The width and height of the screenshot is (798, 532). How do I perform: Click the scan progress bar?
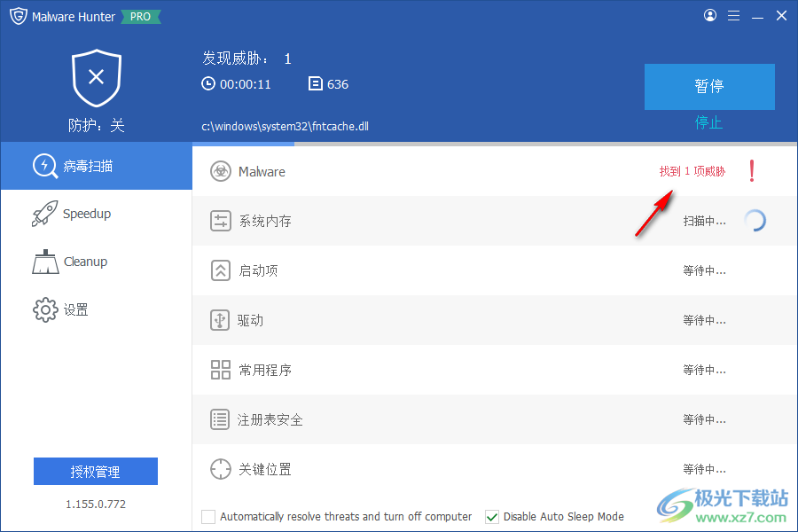click(x=495, y=144)
